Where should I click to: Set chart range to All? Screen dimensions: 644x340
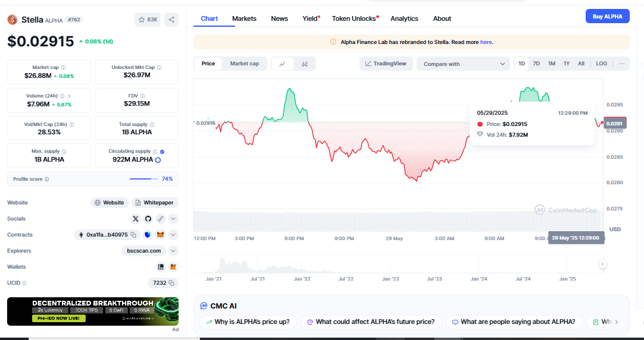coord(581,64)
